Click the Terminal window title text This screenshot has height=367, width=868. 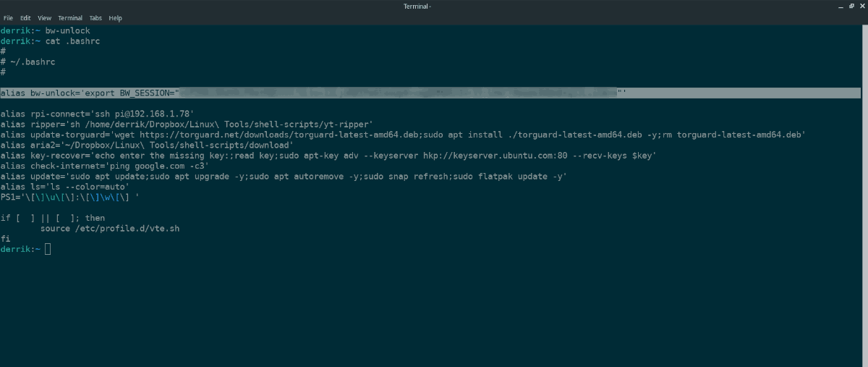(417, 7)
